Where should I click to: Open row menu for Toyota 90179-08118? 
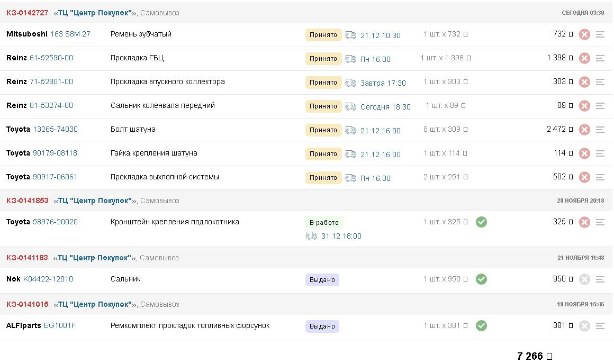(x=600, y=154)
